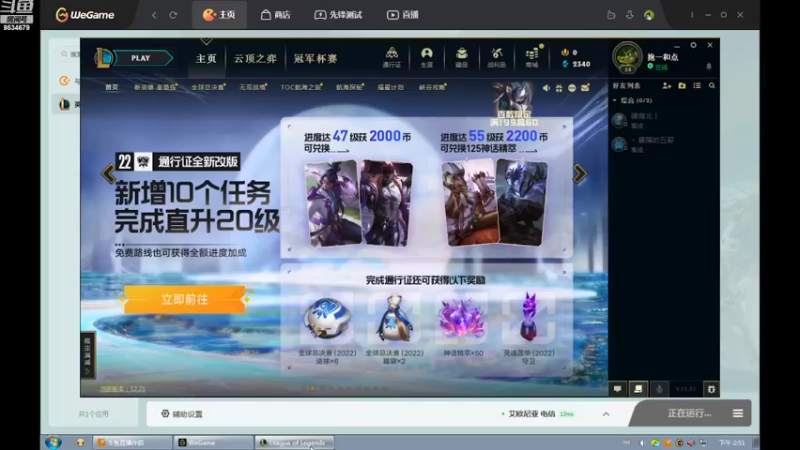Open WeGame 商店 tab
The width and height of the screenshot is (800, 450).
click(276, 15)
